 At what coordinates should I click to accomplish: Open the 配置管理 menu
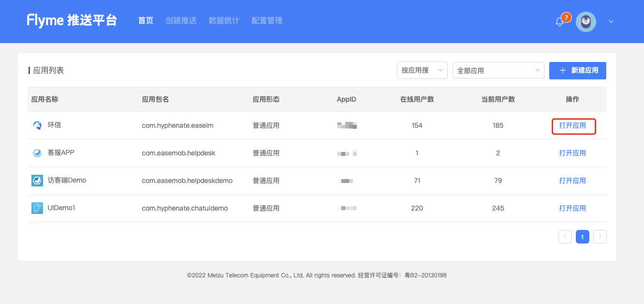point(267,21)
